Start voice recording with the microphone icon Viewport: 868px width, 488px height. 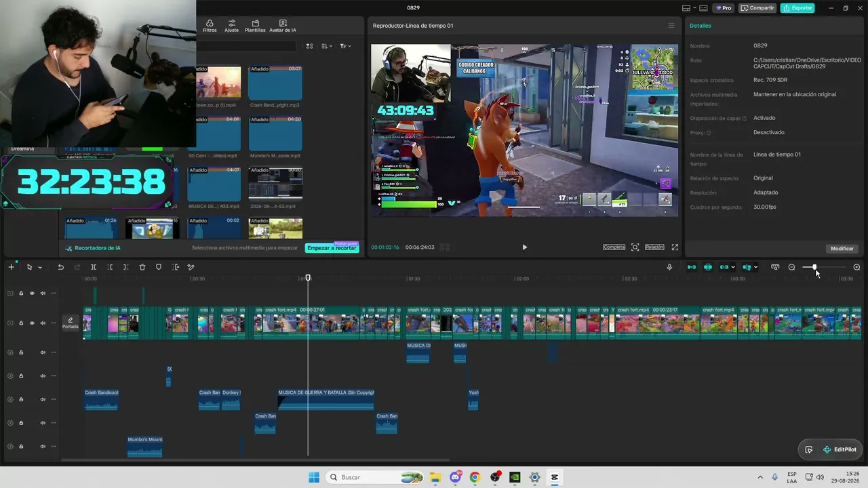[669, 267]
